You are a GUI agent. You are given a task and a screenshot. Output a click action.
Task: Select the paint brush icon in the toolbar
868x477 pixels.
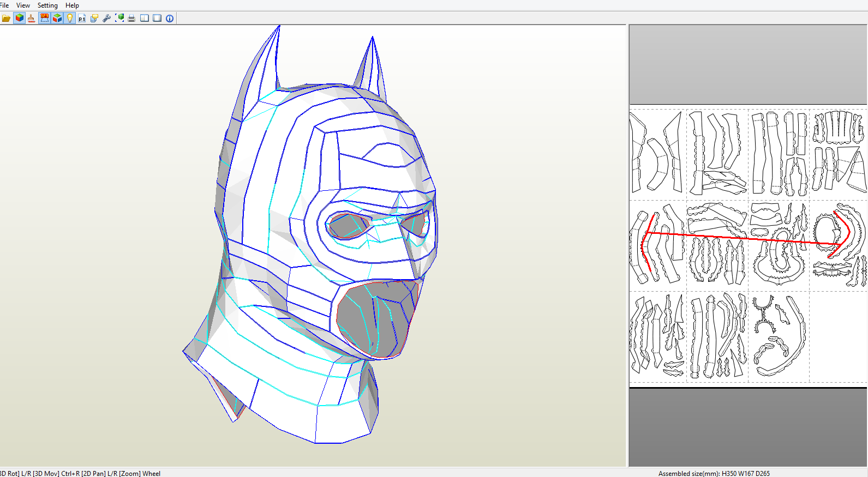[32, 18]
